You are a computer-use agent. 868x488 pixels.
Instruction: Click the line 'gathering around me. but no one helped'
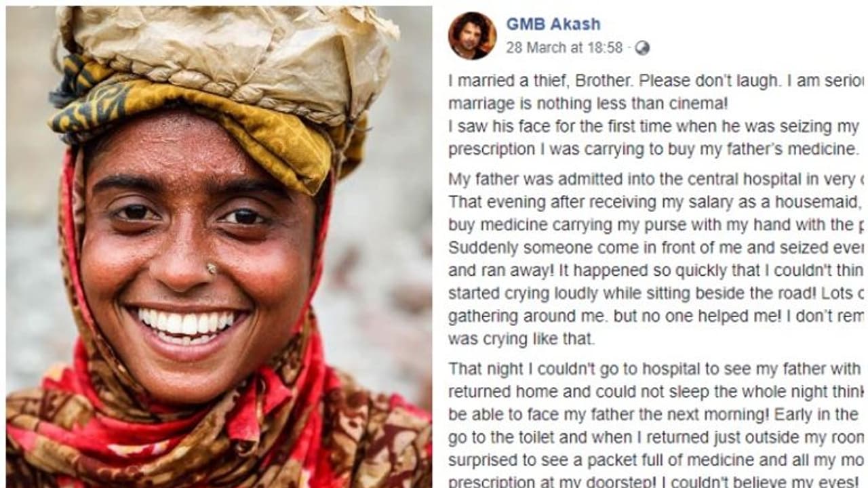coord(651,317)
